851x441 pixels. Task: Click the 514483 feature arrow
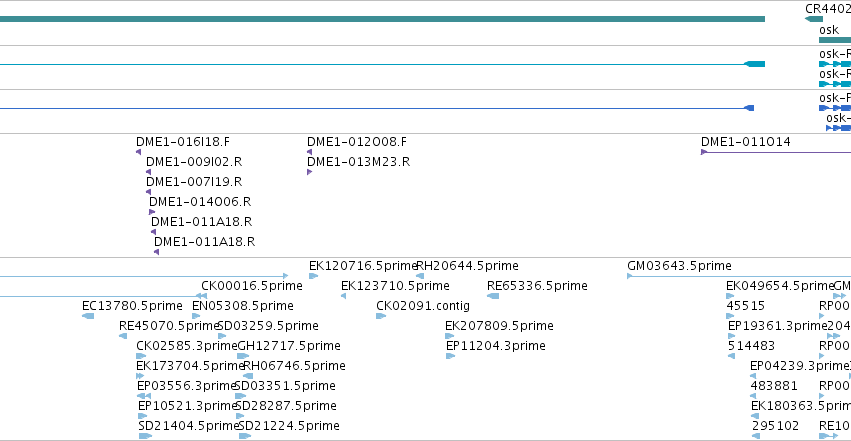pos(731,356)
